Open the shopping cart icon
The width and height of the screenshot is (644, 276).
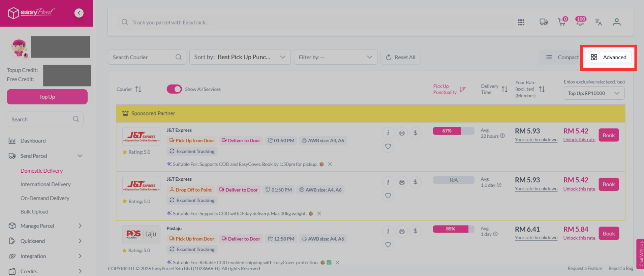pos(562,22)
